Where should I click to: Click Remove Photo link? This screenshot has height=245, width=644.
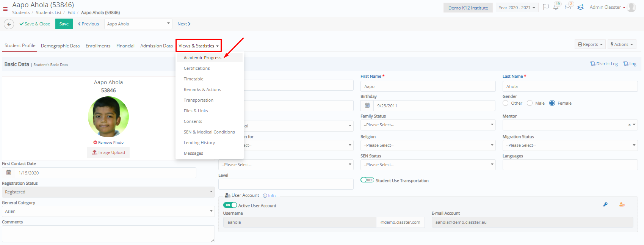(108, 143)
